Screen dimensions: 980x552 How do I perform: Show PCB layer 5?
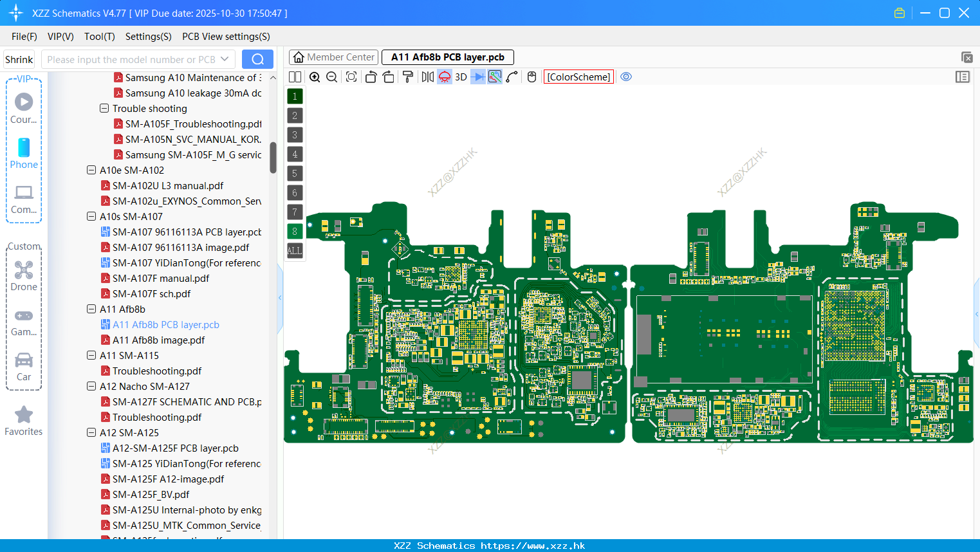click(x=295, y=173)
